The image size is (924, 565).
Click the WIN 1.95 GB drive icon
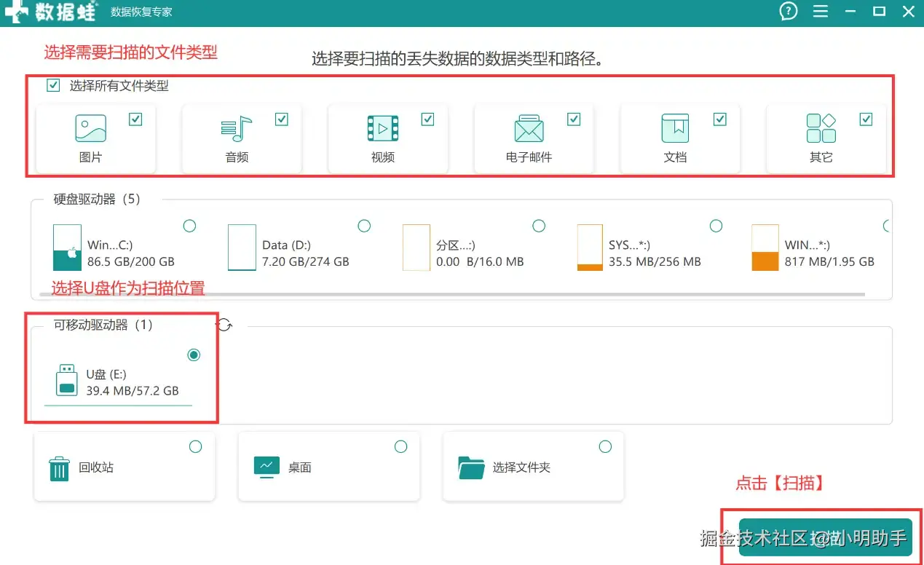coord(765,248)
